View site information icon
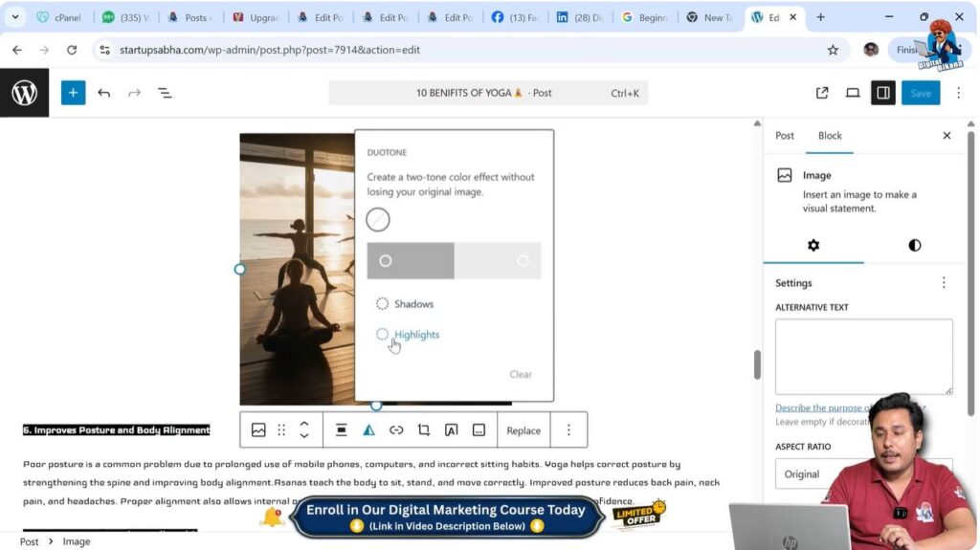This screenshot has width=980, height=550. click(104, 50)
